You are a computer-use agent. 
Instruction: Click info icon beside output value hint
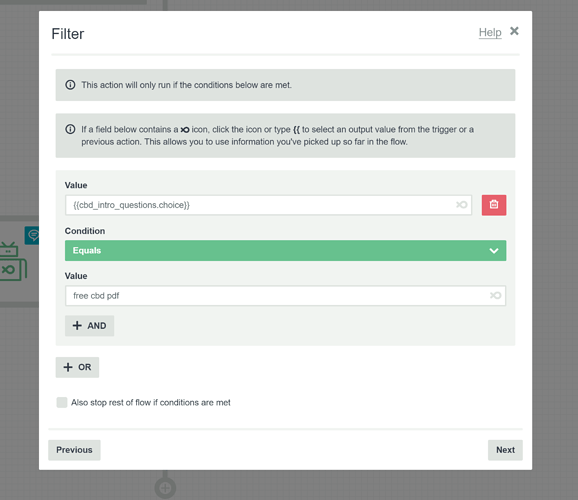[70, 129]
